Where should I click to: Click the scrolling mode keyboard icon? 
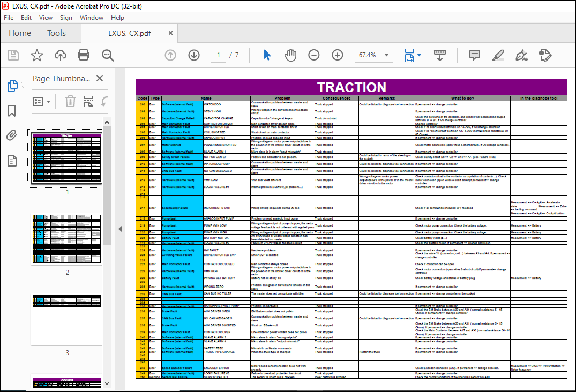click(440, 55)
